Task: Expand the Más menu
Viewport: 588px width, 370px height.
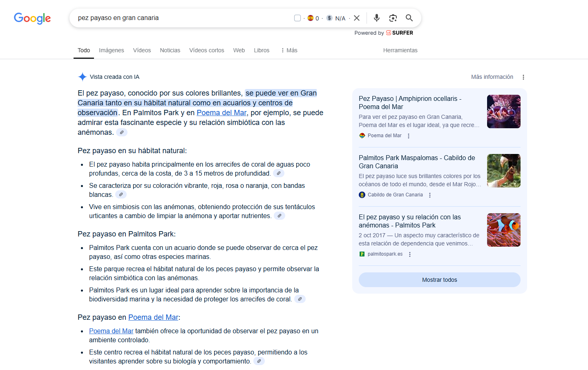Action: tap(289, 50)
